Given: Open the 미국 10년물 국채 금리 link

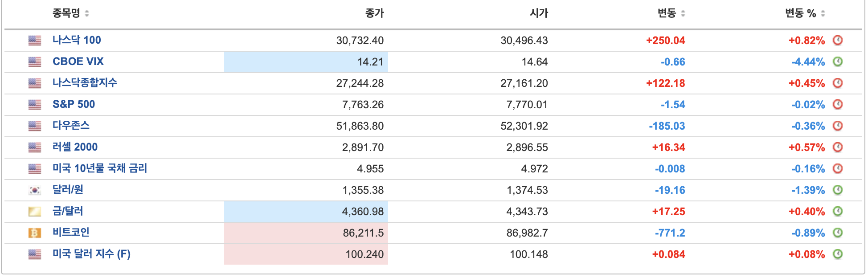Looking at the screenshot, I should pos(100,168).
